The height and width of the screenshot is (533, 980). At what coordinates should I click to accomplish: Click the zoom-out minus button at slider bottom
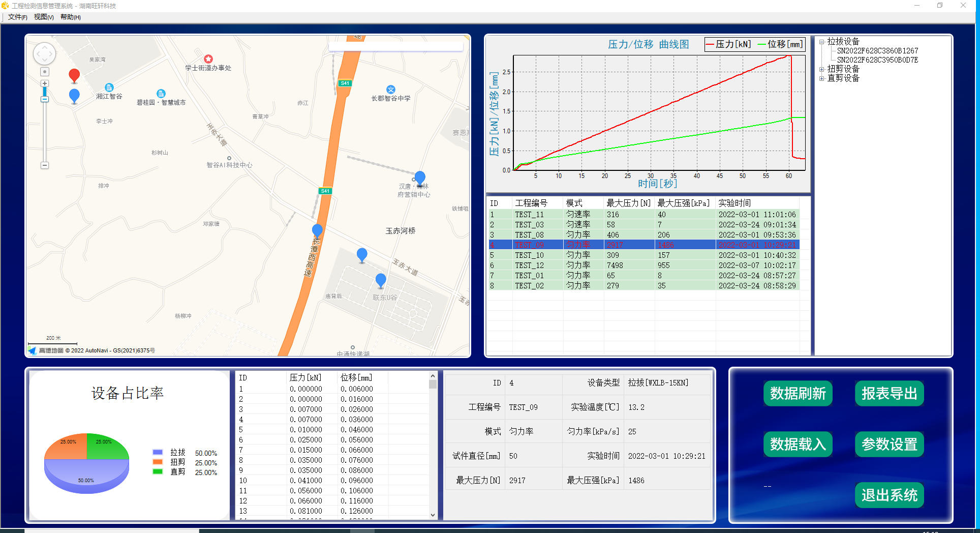pyautogui.click(x=45, y=165)
